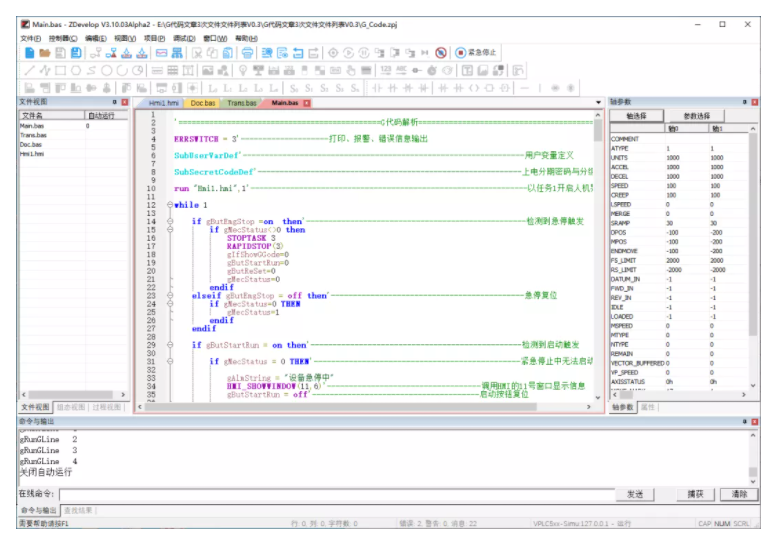The width and height of the screenshot is (777, 550).
Task: Click the Paste clipboard toolbar icon
Action: pos(227,53)
